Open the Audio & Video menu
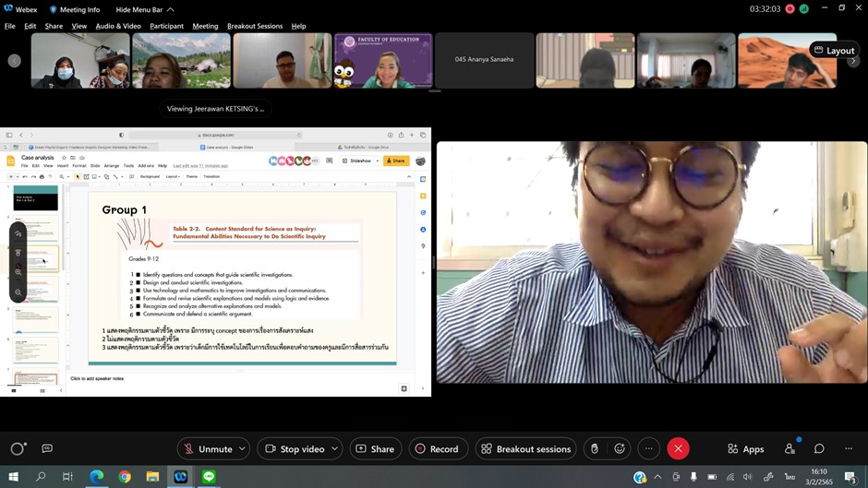 point(118,26)
